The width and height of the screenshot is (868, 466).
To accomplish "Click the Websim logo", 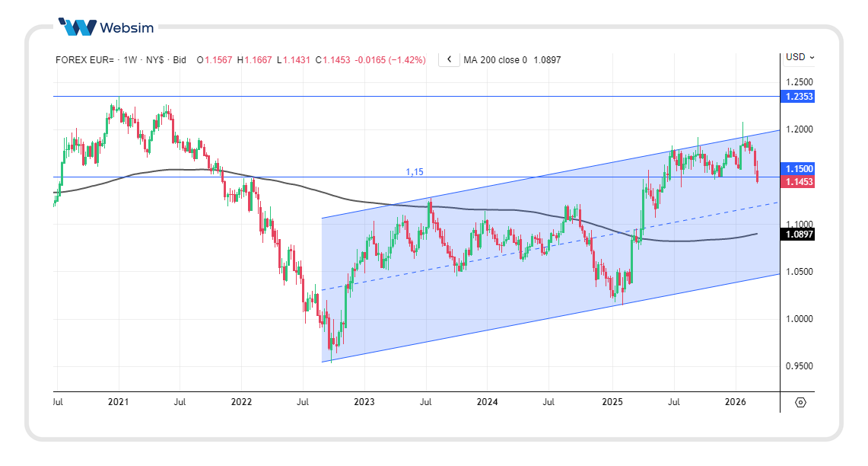I will (x=106, y=27).
